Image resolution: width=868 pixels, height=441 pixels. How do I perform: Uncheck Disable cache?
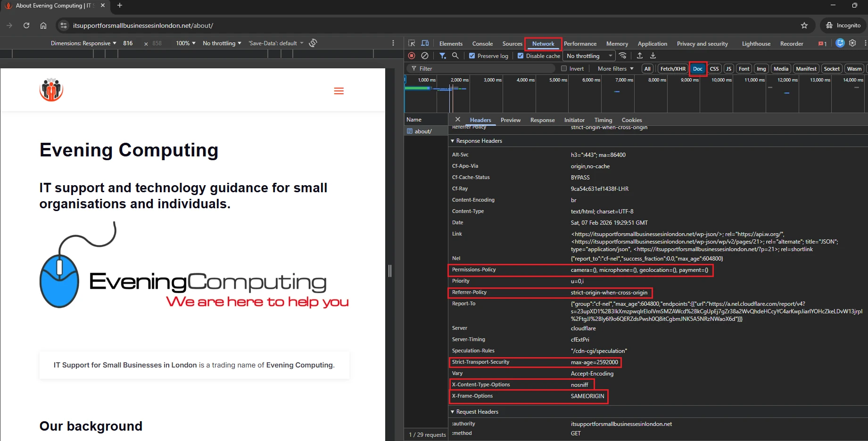coord(521,56)
